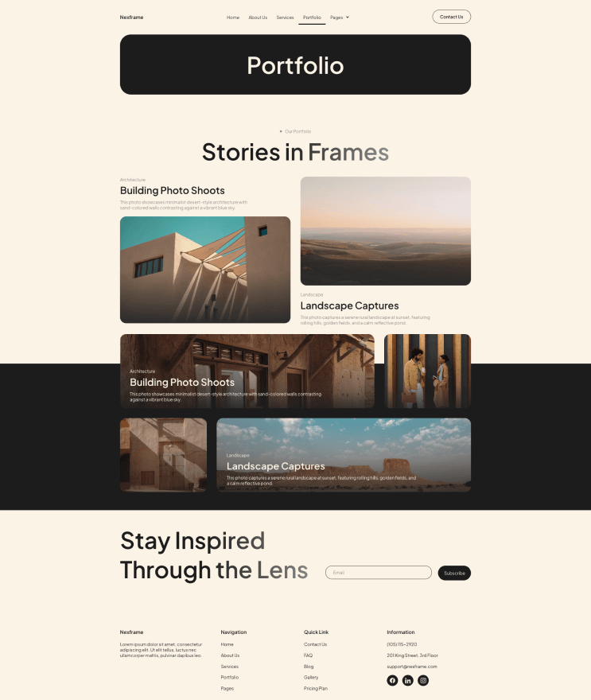Screen dimensions: 591x700
Task: Open the Instagram social icon in footer
Action: (x=423, y=680)
